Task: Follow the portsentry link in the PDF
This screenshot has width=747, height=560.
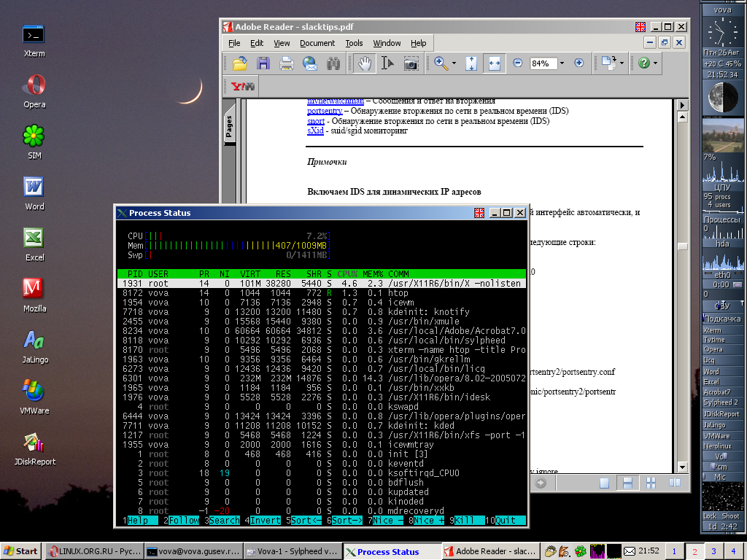Action: pos(325,111)
